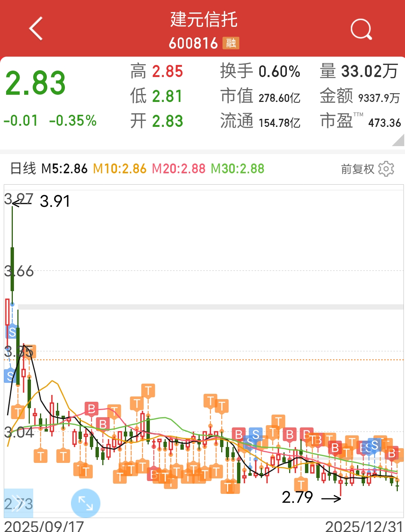Select the M5:2.86 moving average label
The height and width of the screenshot is (532, 405).
coord(65,168)
